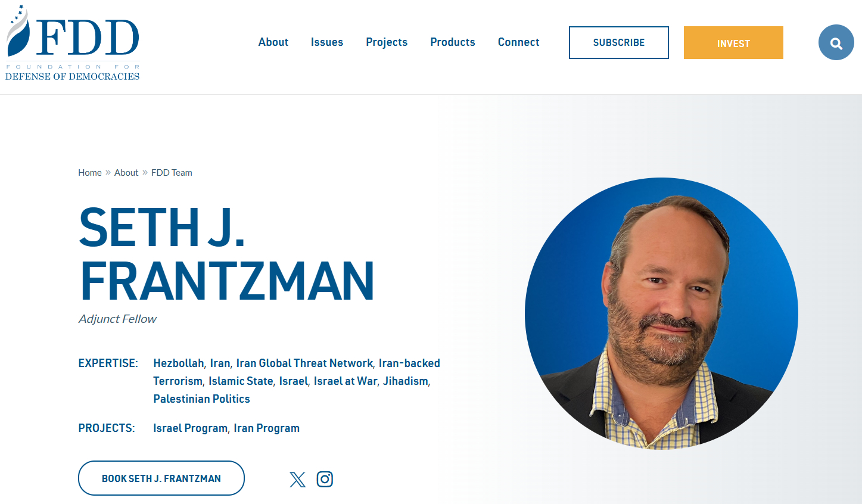Viewport: 862px width, 504px height.
Task: Open the Connect menu
Action: tap(519, 42)
